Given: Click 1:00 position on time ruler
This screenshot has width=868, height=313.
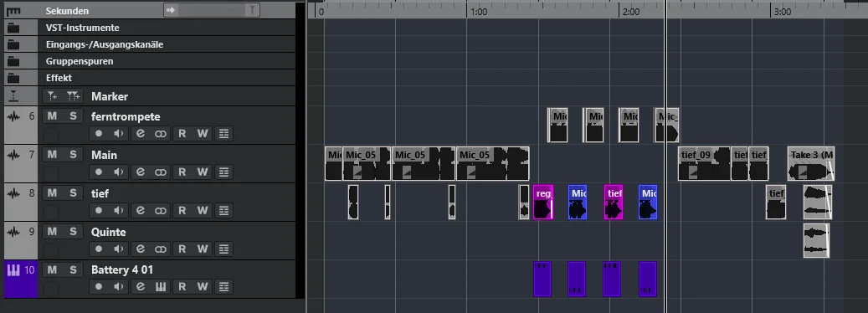Looking at the screenshot, I should click(478, 12).
